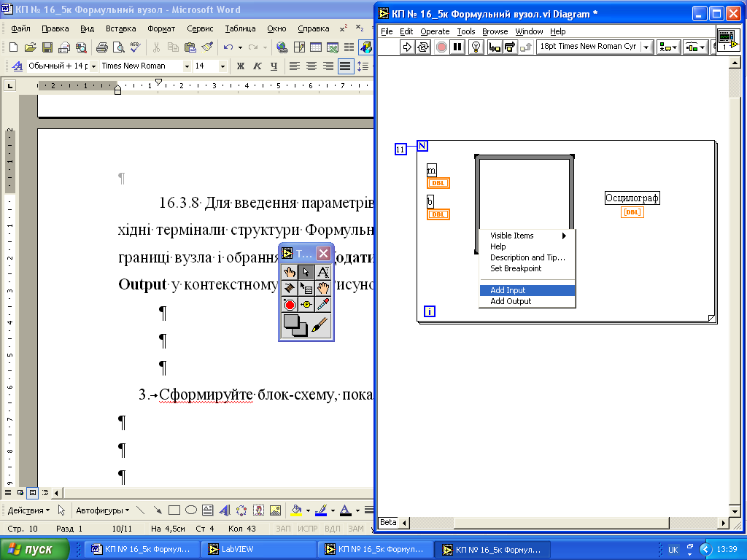Select the Labeling text tool in Tools palette
The image size is (747, 560).
click(323, 272)
